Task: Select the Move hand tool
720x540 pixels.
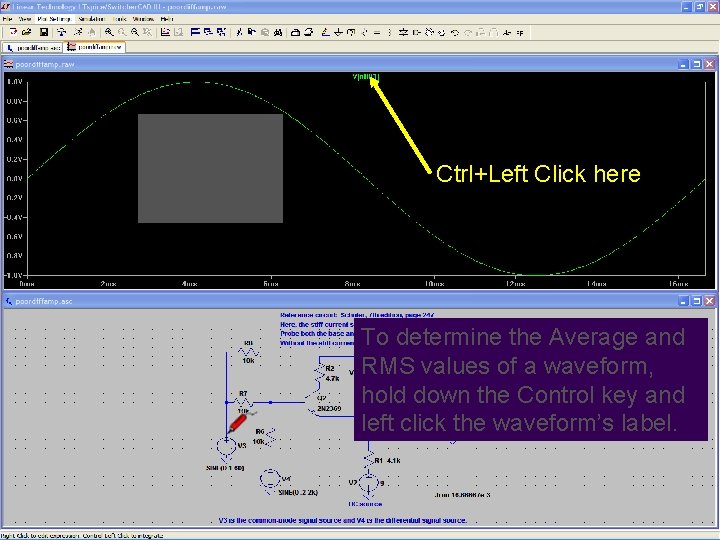Action: pos(429,32)
